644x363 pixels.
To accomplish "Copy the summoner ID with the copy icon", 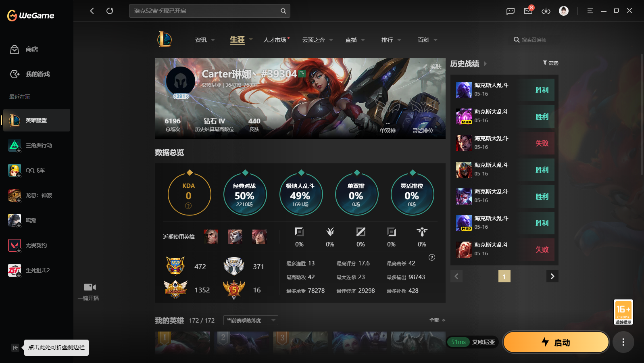I will pos(302,74).
